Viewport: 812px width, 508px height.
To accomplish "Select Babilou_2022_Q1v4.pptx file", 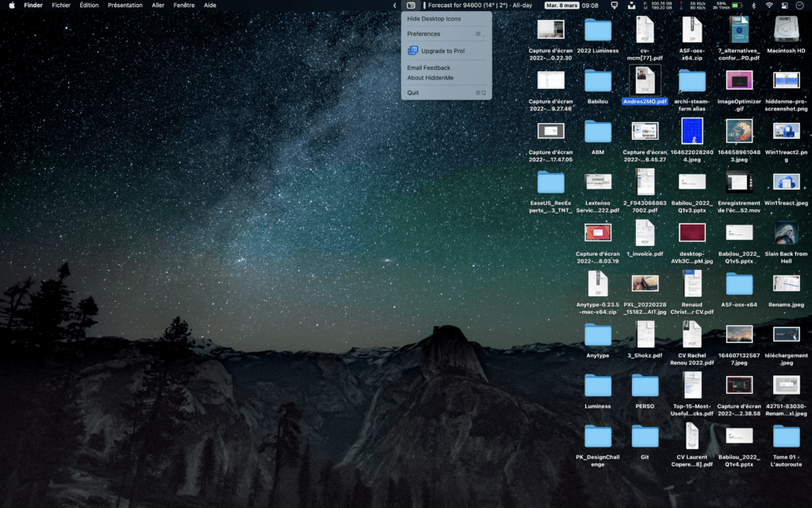I will [x=739, y=436].
